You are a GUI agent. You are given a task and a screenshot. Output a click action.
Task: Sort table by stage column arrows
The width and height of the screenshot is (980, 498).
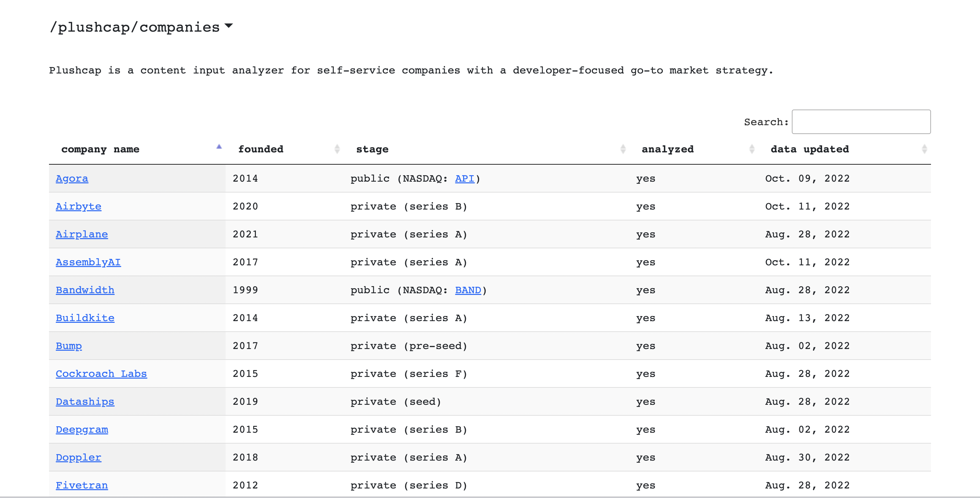[623, 149]
